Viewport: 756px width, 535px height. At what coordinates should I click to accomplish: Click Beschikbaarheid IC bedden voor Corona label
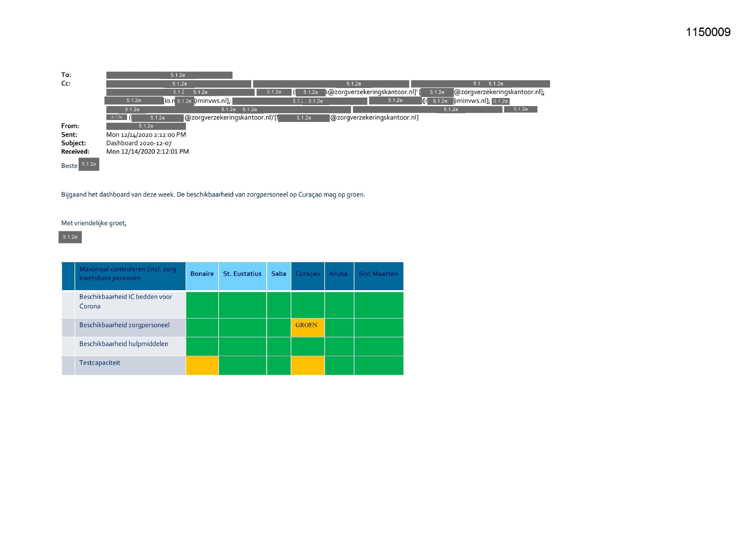coord(125,301)
